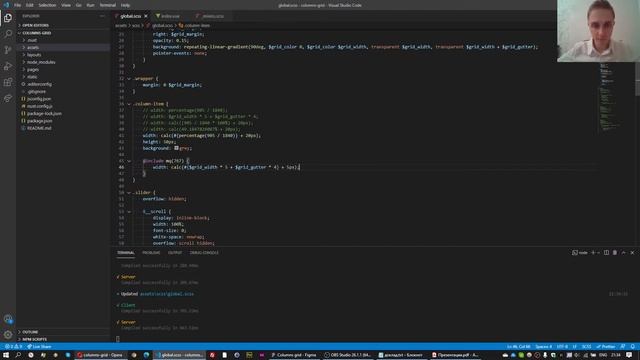The width and height of the screenshot is (640, 360).
Task: Open the nuxt.config.js file
Action: point(63,106)
